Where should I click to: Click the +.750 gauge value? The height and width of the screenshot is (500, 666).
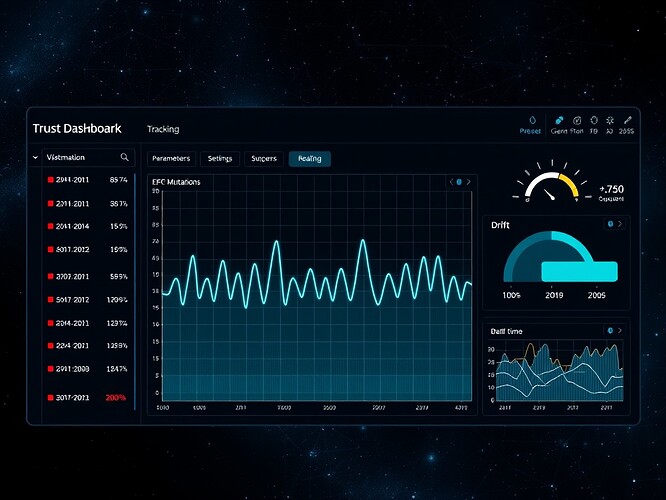612,189
